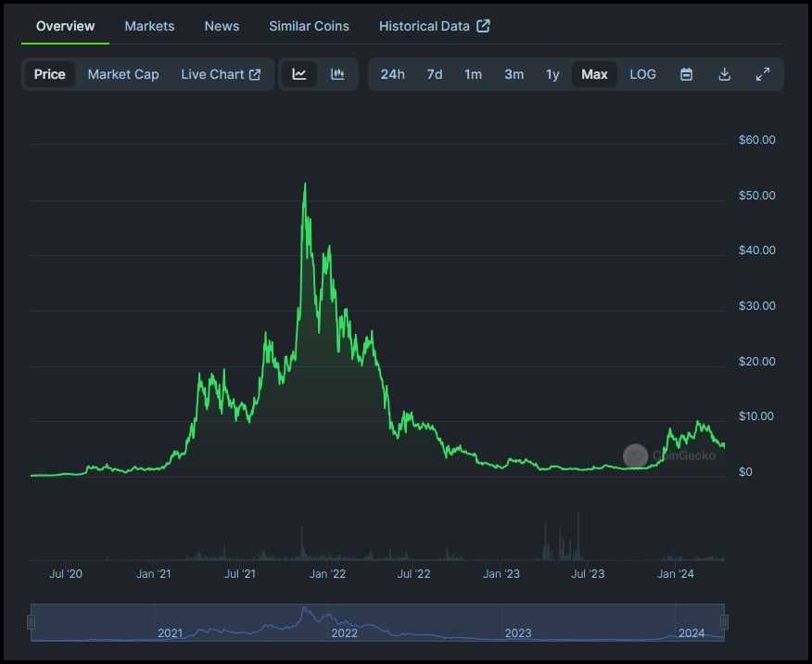Select the 3m range option
Screen dimensions: 812x664
coord(514,74)
